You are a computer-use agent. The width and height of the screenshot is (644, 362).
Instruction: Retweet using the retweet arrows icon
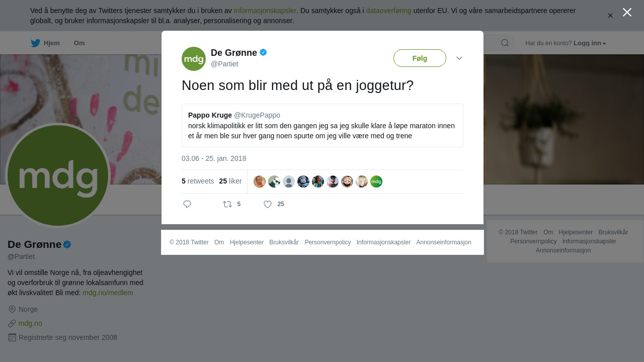227,204
